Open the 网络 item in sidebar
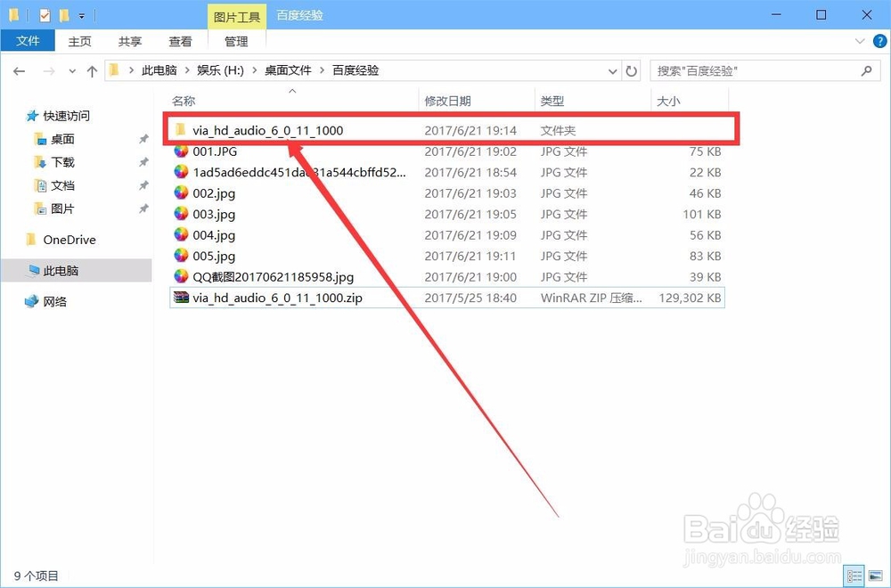 pos(56,301)
